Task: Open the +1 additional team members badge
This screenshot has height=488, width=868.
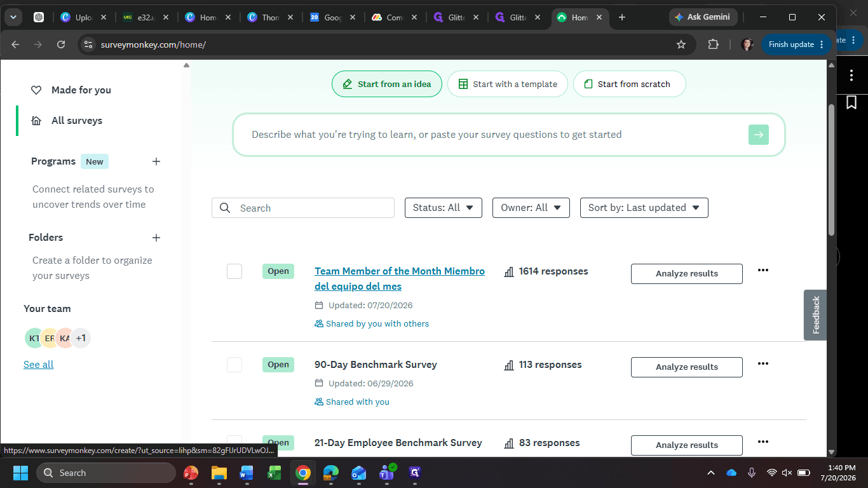Action: point(81,338)
